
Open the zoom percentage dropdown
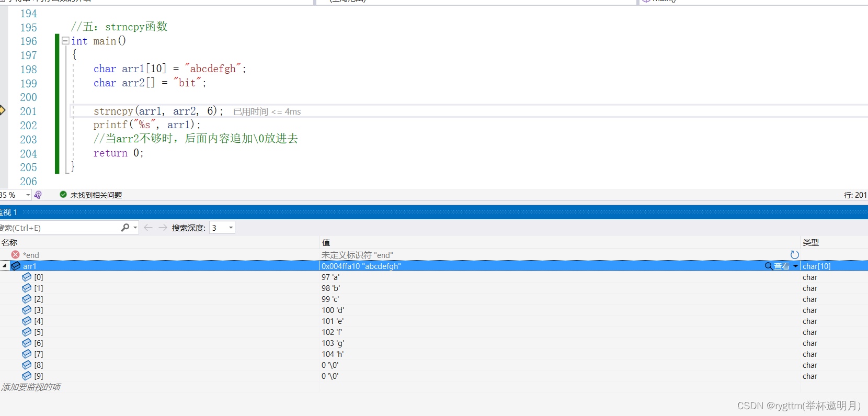[28, 195]
